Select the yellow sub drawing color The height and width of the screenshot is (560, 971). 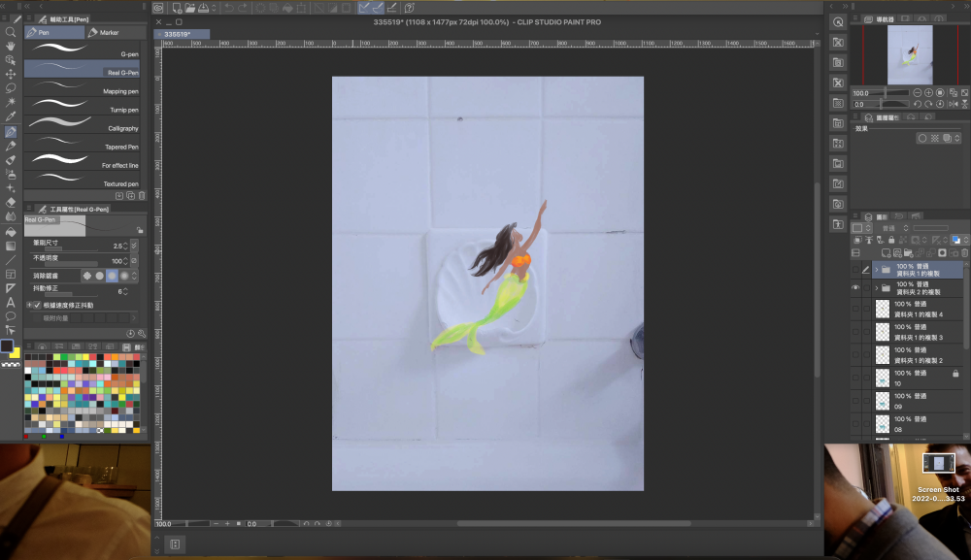16,353
